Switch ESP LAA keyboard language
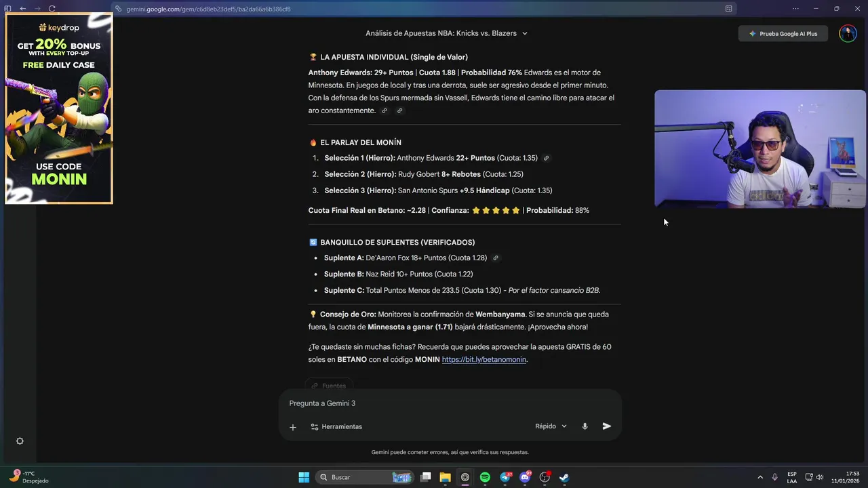Image resolution: width=868 pixels, height=488 pixels. pos(792,477)
